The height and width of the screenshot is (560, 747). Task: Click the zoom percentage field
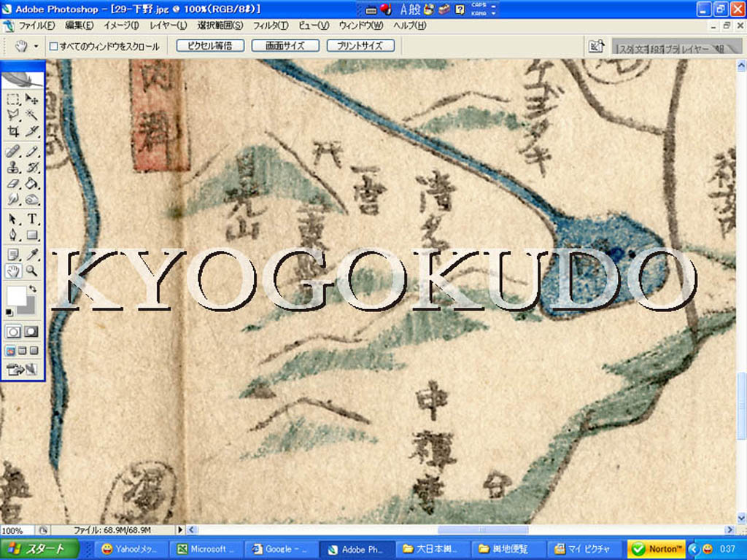tap(17, 530)
